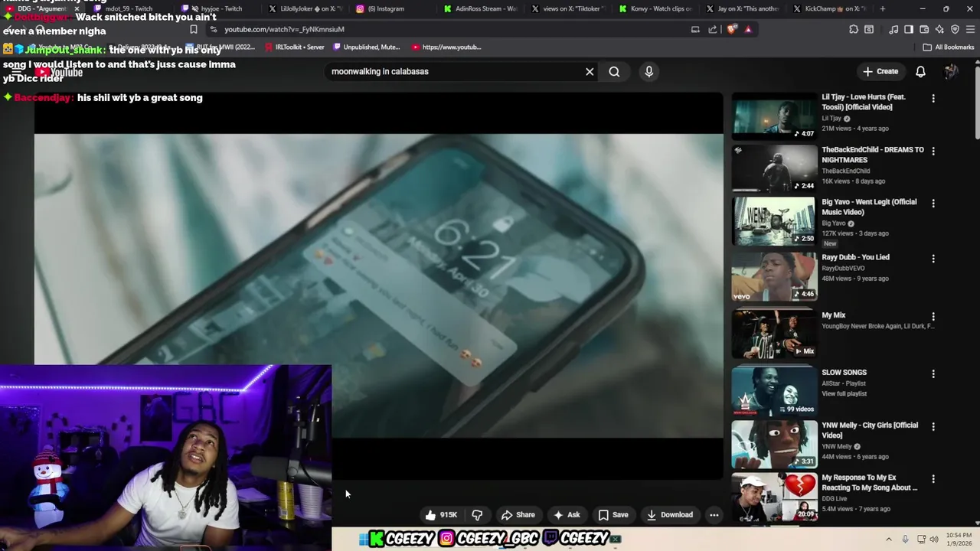
Task: Click View full playlist under SLOW SONGS
Action: point(844,393)
